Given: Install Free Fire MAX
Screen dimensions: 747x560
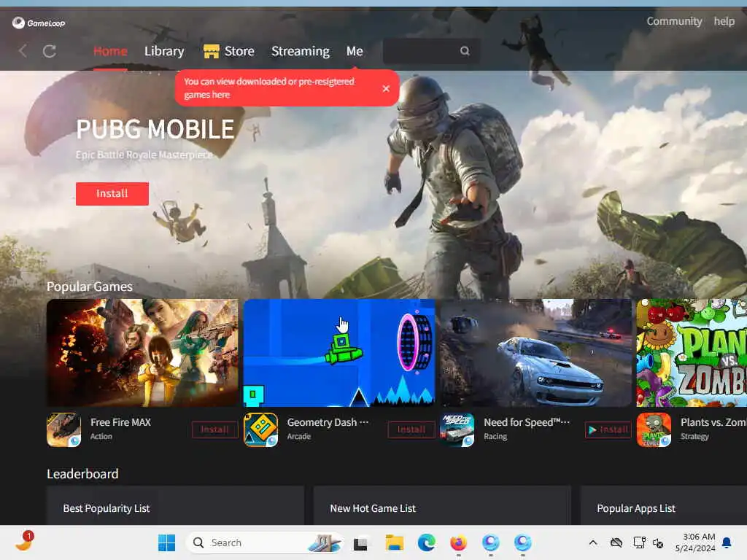Looking at the screenshot, I should (214, 429).
